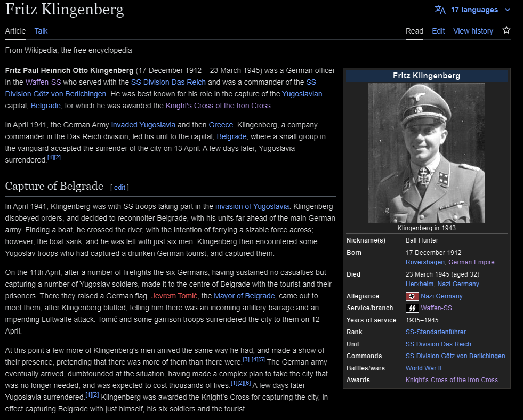Open the Klingenberg 1943 portrait photo
The width and height of the screenshot is (523, 420).
coord(427,154)
